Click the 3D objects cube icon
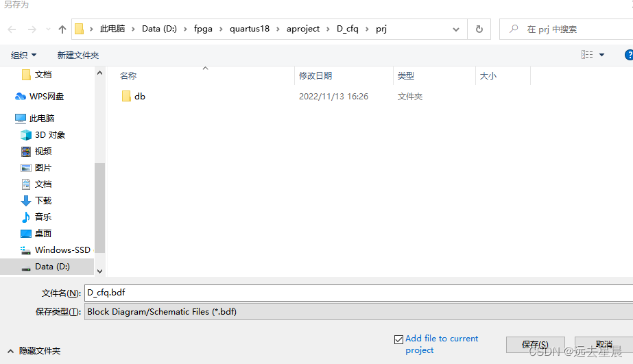Screen dimensions: 633x364 click(x=26, y=135)
